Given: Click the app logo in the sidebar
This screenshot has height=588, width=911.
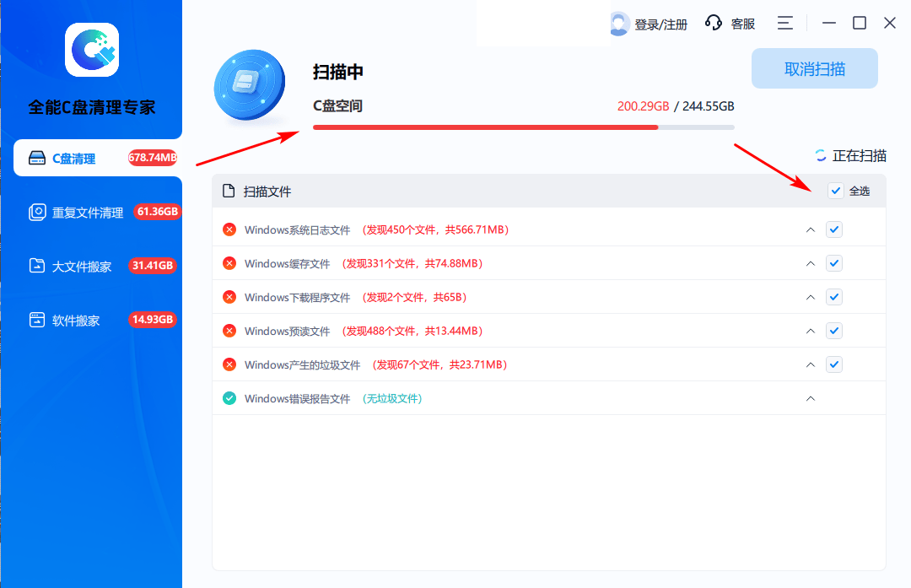Looking at the screenshot, I should (92, 50).
